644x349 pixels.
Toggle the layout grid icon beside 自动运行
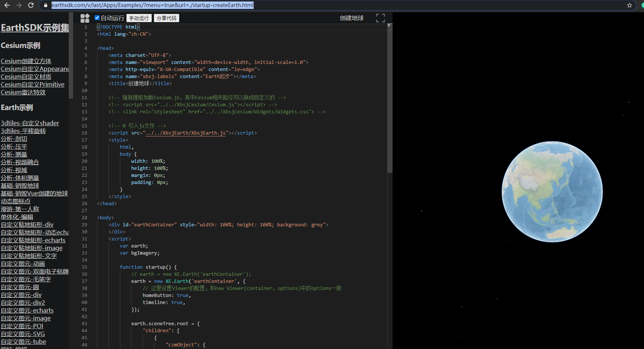(85, 18)
